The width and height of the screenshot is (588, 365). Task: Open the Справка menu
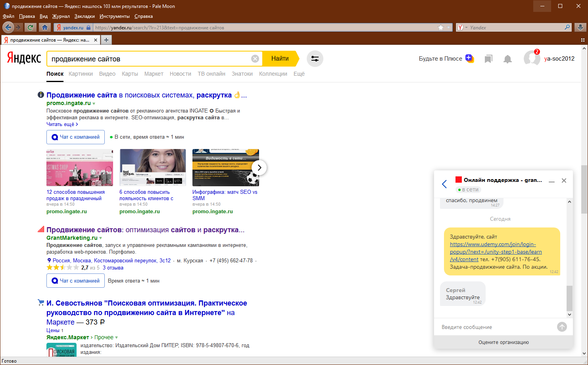pyautogui.click(x=144, y=16)
